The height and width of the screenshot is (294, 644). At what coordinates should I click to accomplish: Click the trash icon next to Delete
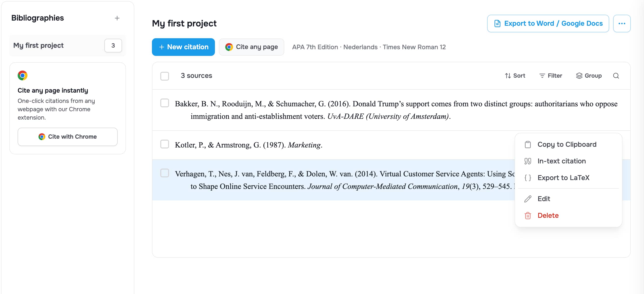(528, 216)
